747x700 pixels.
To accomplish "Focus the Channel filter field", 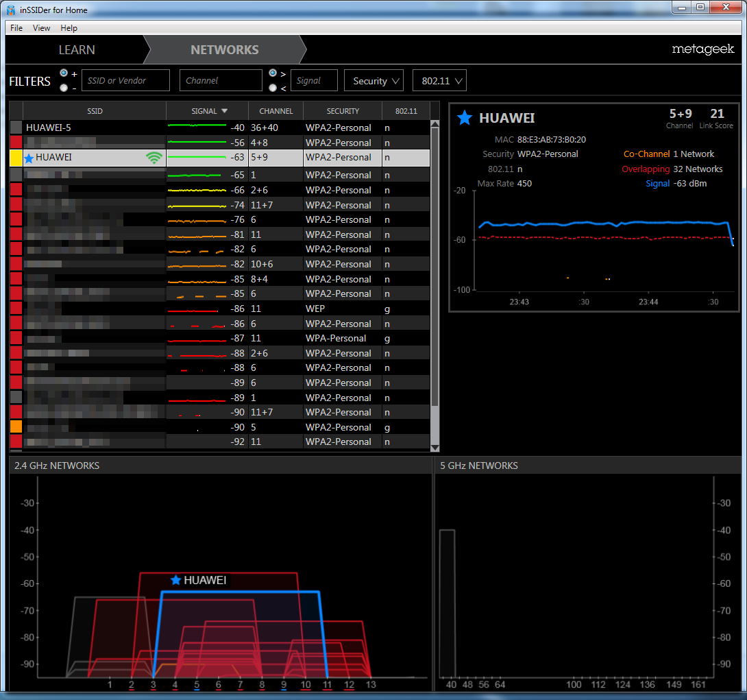I will tap(221, 80).
